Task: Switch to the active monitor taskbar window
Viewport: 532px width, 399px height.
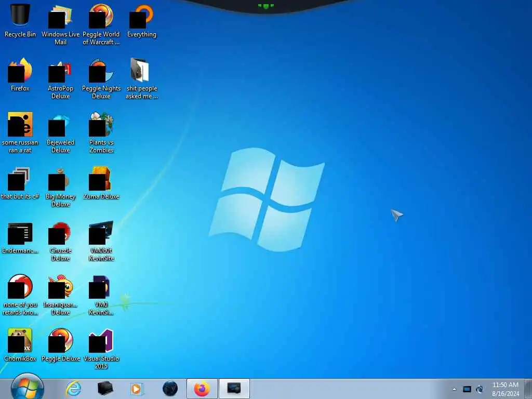Action: pyautogui.click(x=234, y=389)
